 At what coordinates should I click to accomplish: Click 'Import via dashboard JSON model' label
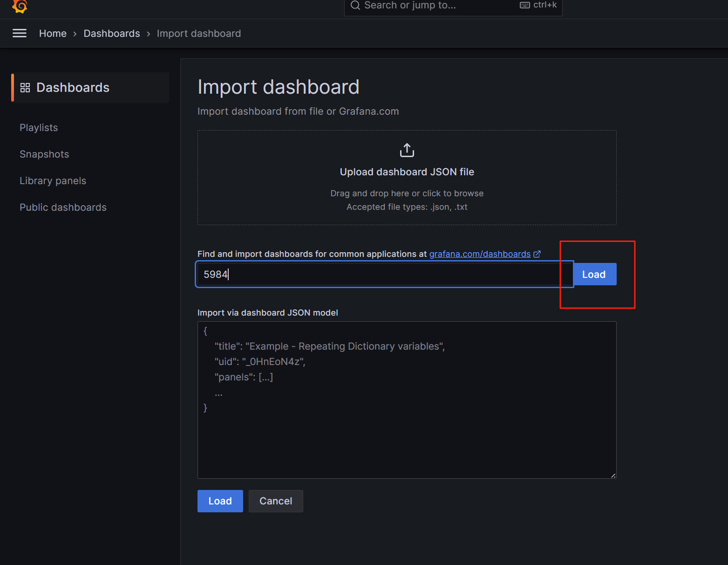pyautogui.click(x=268, y=313)
